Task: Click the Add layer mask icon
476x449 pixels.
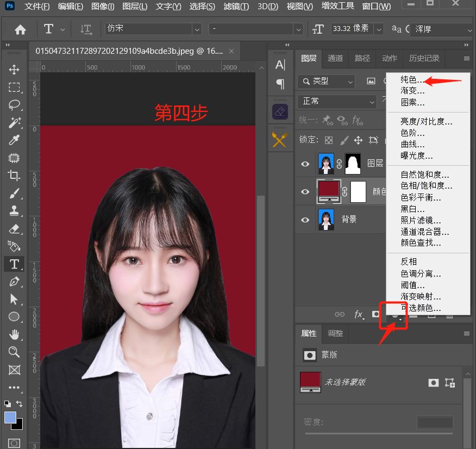Action: coord(374,314)
